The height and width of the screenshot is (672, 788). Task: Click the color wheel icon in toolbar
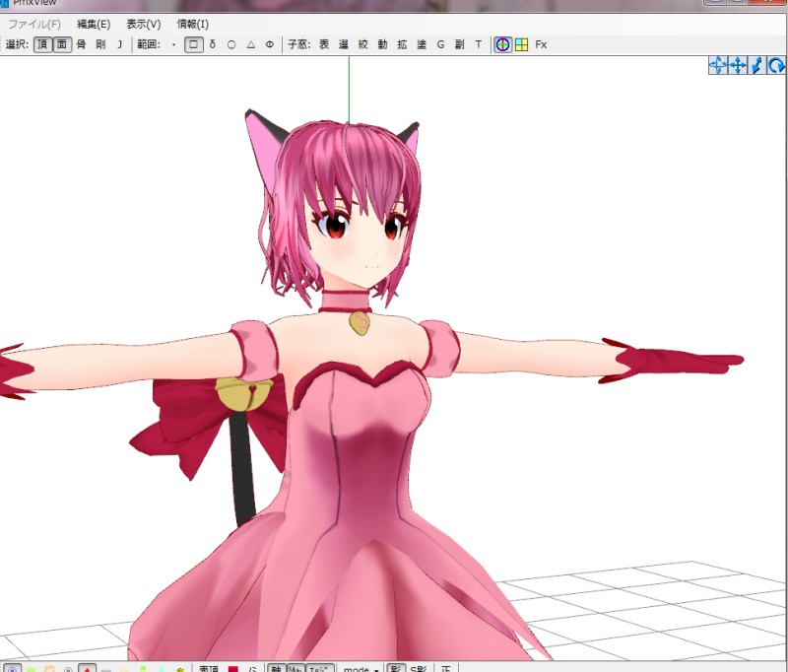click(x=503, y=44)
